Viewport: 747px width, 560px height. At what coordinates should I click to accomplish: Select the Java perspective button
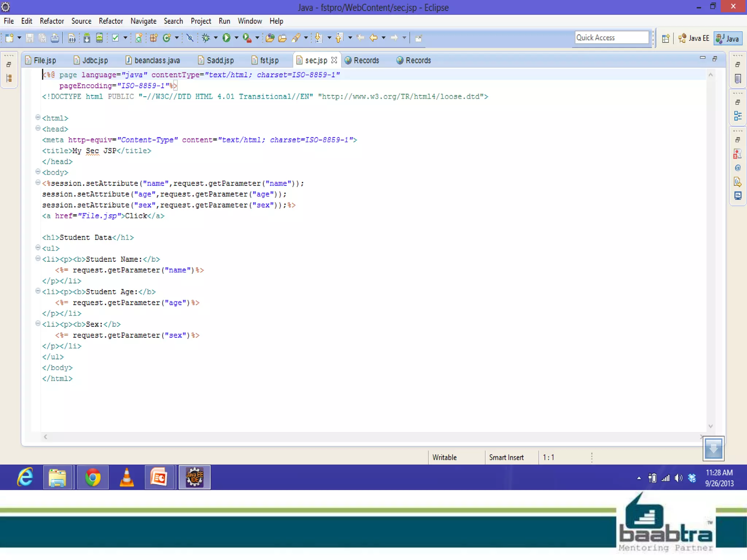pyautogui.click(x=728, y=38)
